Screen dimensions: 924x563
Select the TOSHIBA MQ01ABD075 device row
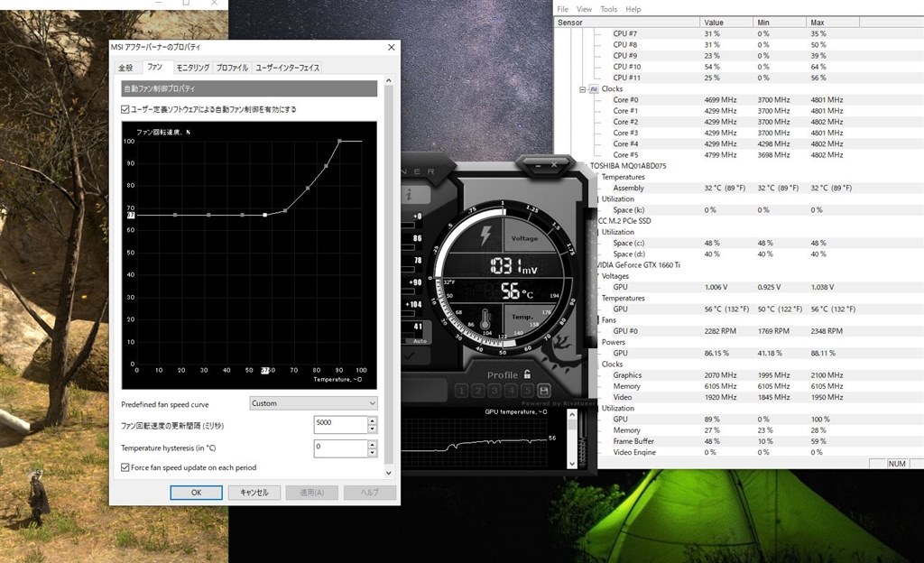(x=628, y=166)
